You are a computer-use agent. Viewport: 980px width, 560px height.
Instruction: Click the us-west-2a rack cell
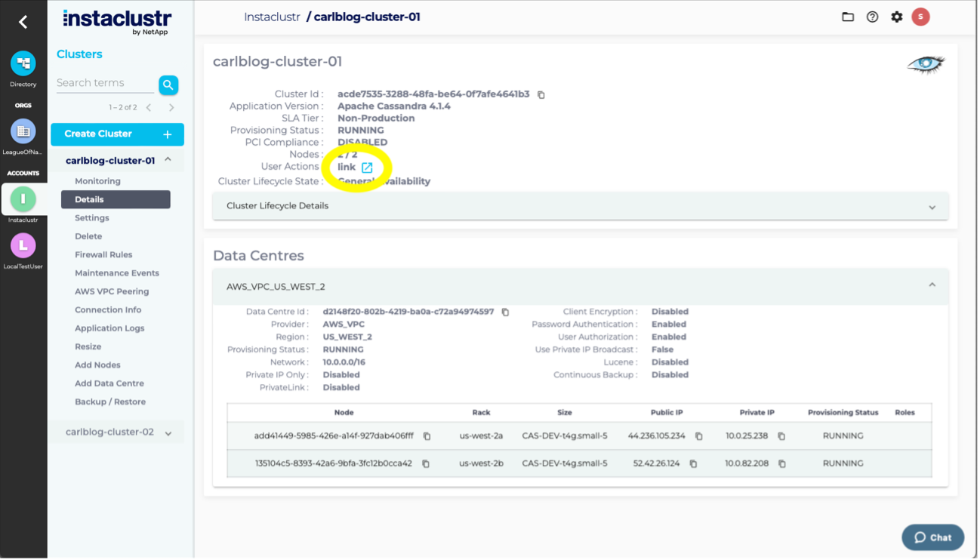[x=481, y=436]
